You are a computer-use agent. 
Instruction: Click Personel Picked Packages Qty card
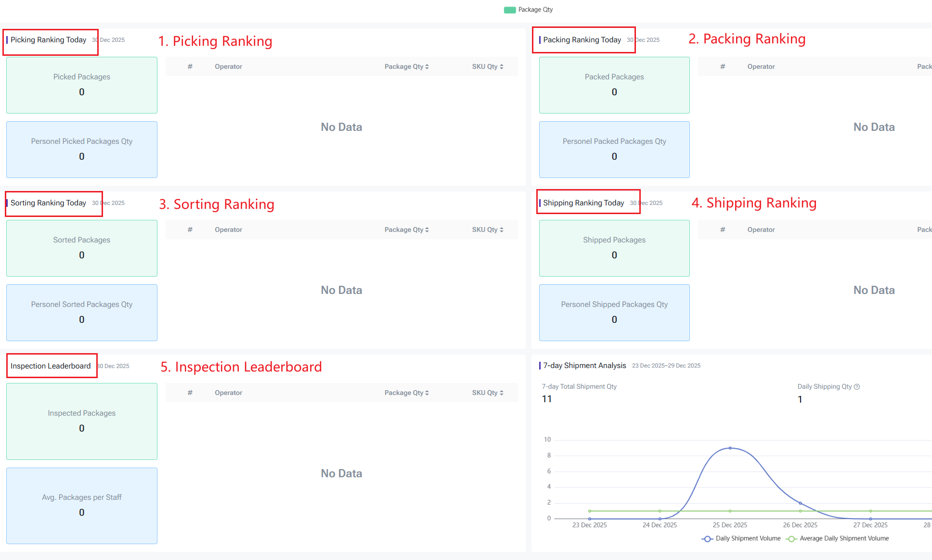coord(82,150)
